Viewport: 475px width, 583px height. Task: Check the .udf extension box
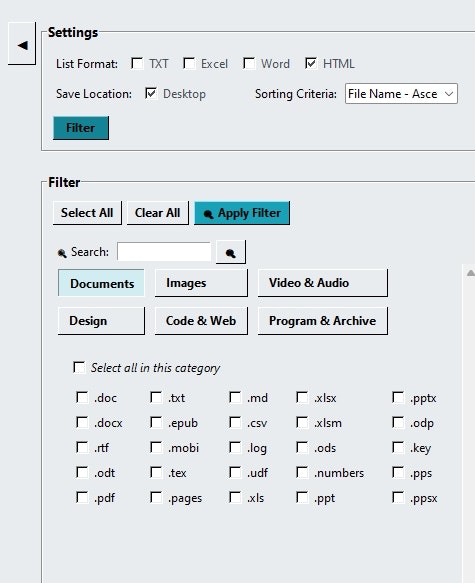tap(235, 472)
